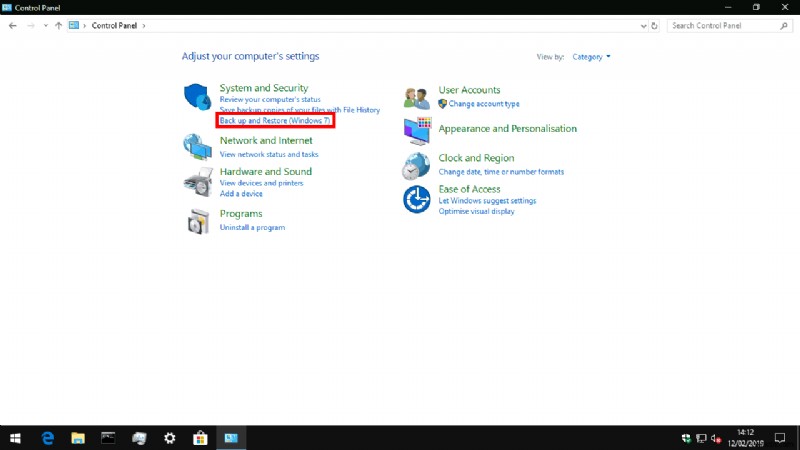Open Microsoft Store from the taskbar
Image resolution: width=800 pixels, height=450 pixels.
pyautogui.click(x=200, y=438)
